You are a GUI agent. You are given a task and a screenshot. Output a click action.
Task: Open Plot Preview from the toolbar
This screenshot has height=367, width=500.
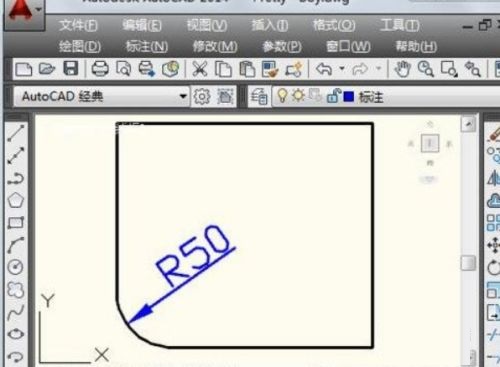point(123,69)
